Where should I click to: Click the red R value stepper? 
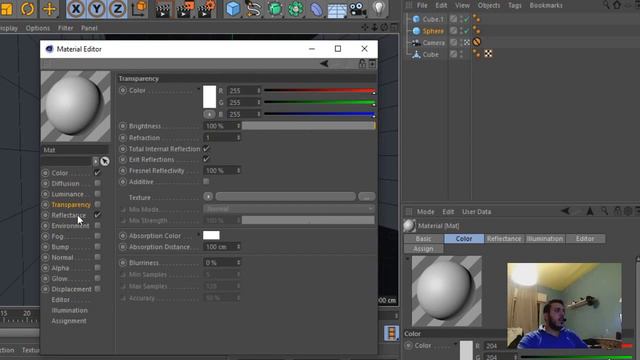258,90
